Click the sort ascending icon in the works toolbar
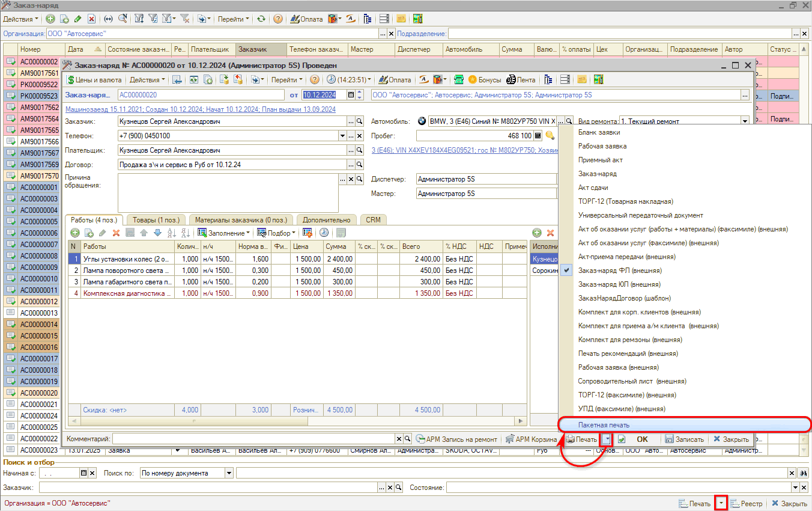The width and height of the screenshot is (812, 511). tap(172, 233)
